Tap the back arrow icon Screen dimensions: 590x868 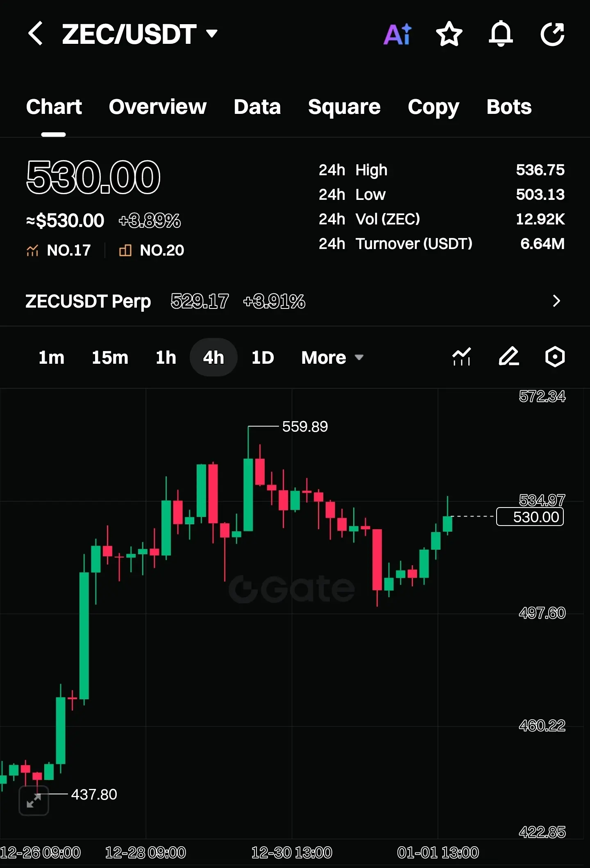(x=35, y=34)
